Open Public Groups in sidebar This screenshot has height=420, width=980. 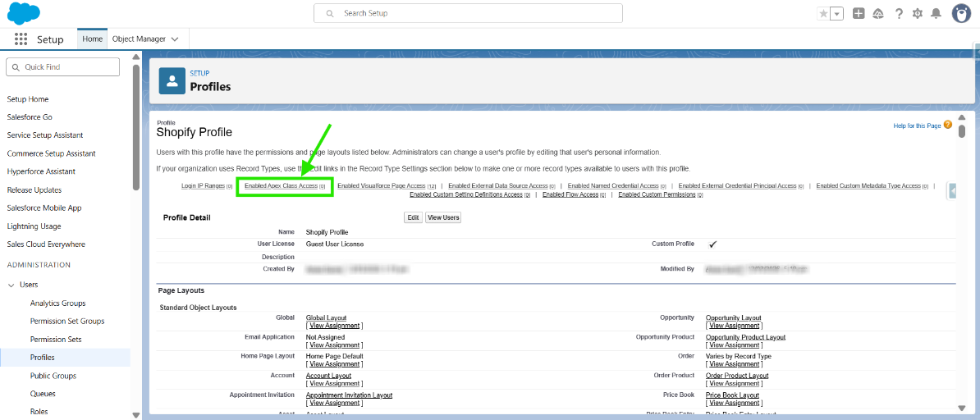click(x=53, y=376)
